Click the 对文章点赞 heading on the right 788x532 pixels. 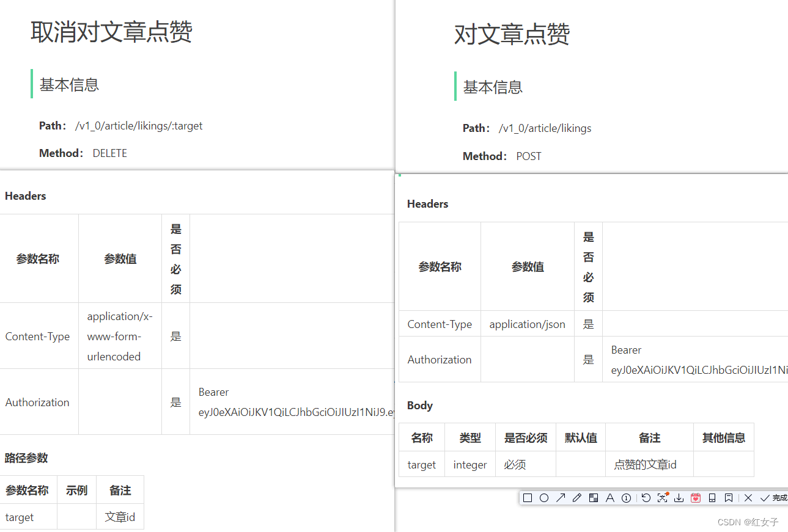[512, 34]
